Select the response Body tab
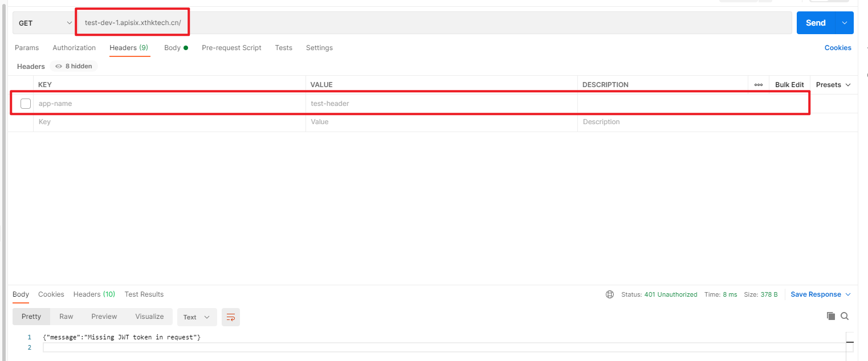This screenshot has width=868, height=361. click(x=21, y=294)
